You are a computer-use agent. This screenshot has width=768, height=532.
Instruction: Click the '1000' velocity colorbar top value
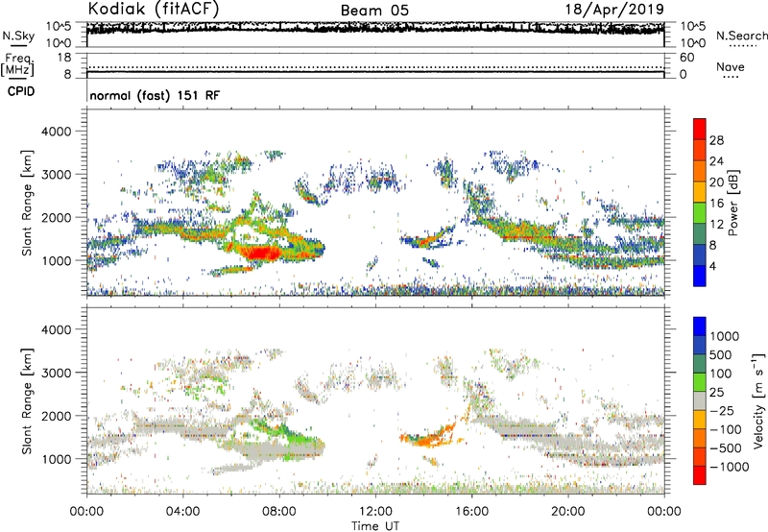click(724, 336)
